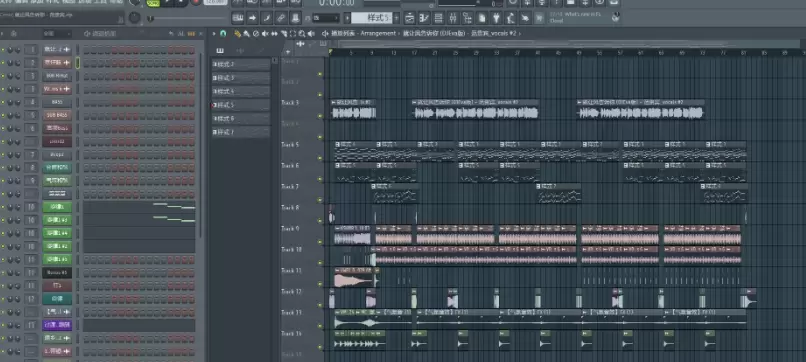
Task: Open the channel rack view icon
Action: [438, 18]
